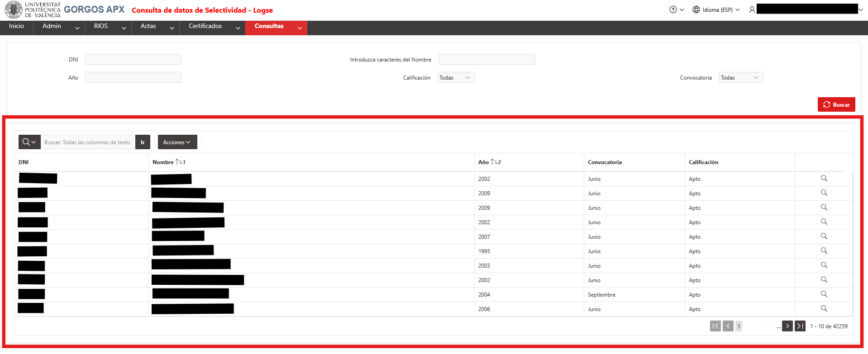868x354 pixels.
Task: Click the Año input field
Action: 133,77
